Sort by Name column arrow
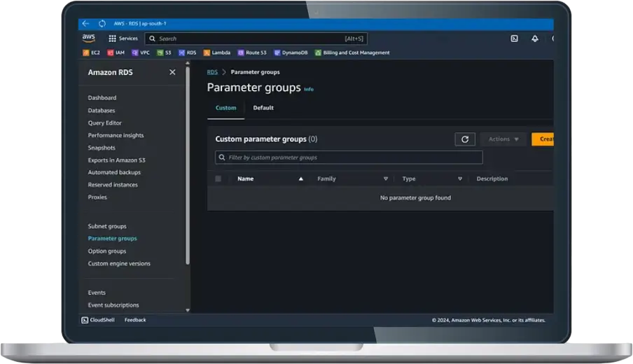633x364 pixels. (301, 178)
